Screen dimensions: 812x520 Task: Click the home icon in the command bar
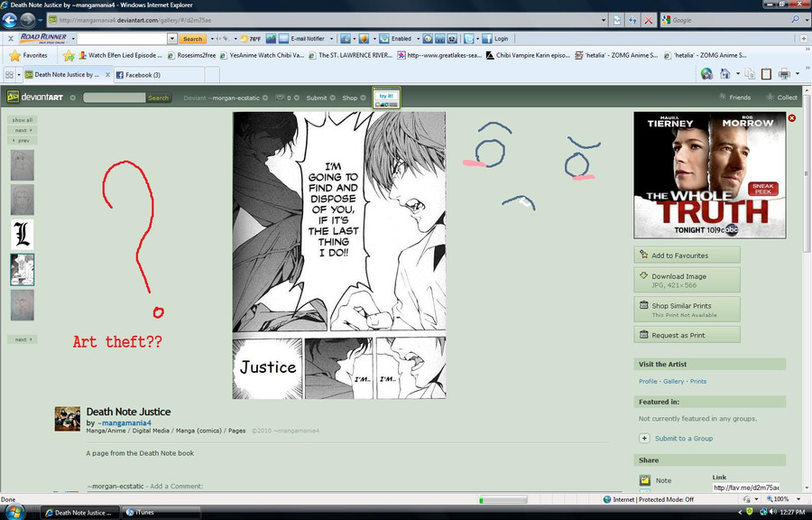(x=724, y=74)
